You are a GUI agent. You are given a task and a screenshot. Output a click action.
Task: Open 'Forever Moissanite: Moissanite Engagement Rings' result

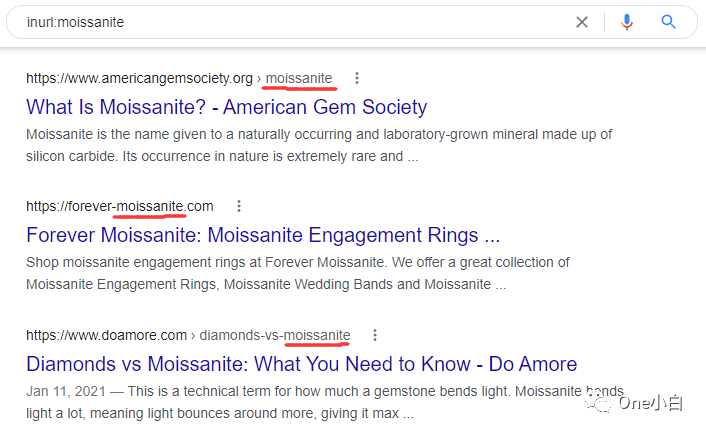click(x=262, y=236)
